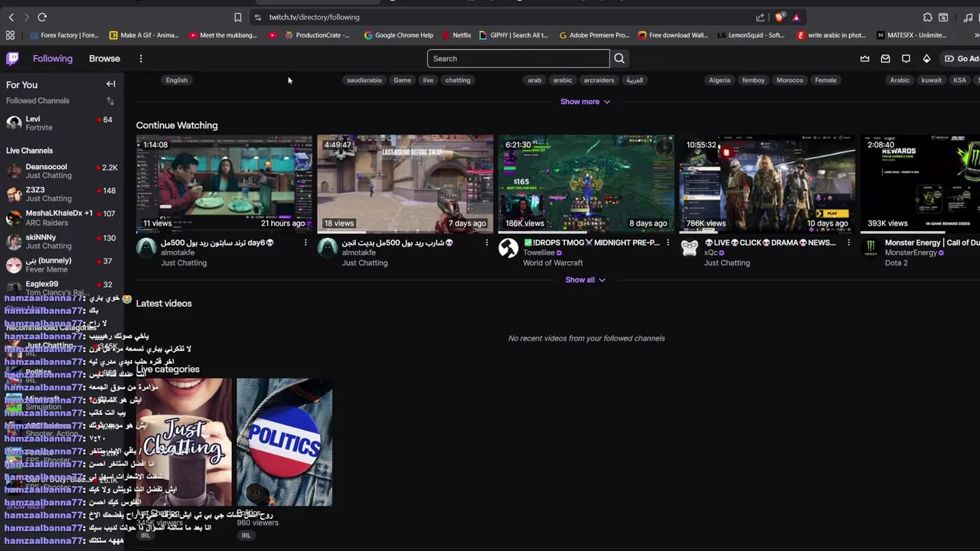The width and height of the screenshot is (980, 551).
Task: Open the Just Chatting category cover
Action: (184, 442)
